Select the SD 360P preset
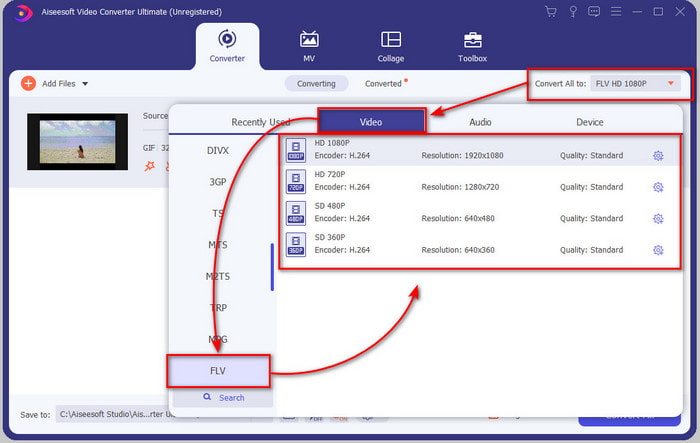Viewport: 700px width, 443px height. (480, 244)
